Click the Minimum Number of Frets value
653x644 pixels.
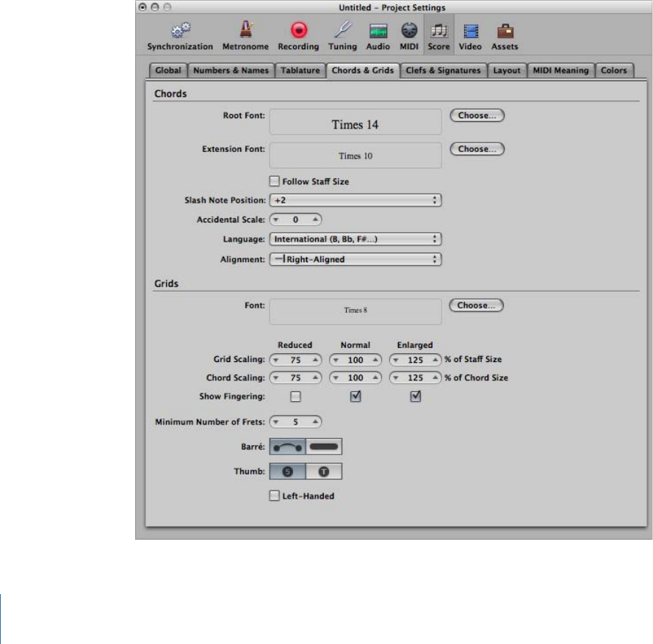pyautogui.click(x=296, y=422)
